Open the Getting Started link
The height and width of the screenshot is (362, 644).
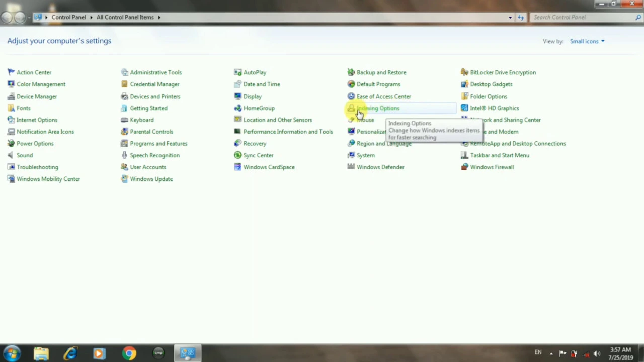(x=148, y=108)
